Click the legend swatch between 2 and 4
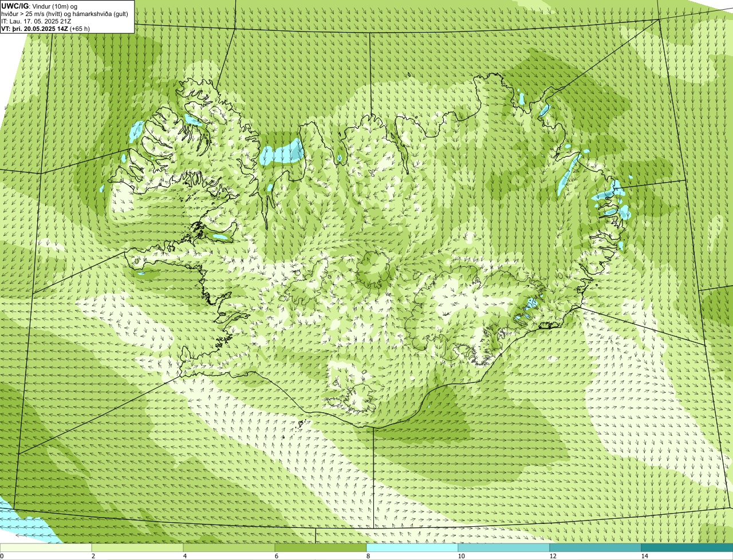This screenshot has height=560, width=733. pos(137,548)
